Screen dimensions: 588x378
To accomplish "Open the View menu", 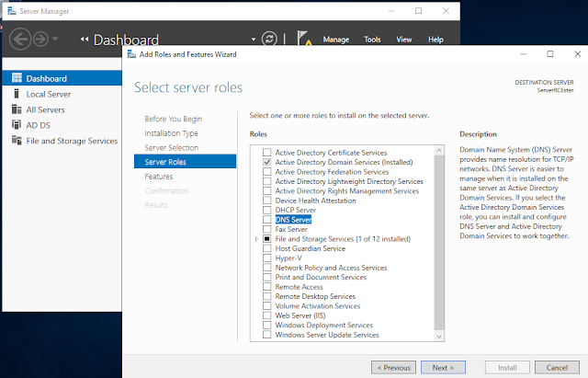I will [x=404, y=40].
